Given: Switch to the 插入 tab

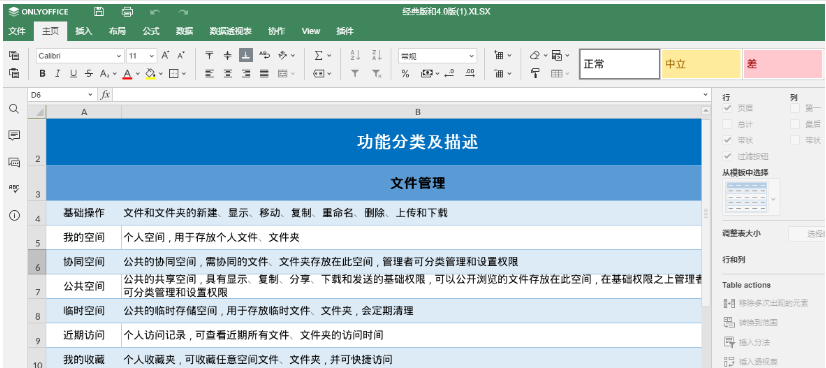Looking at the screenshot, I should [x=83, y=32].
